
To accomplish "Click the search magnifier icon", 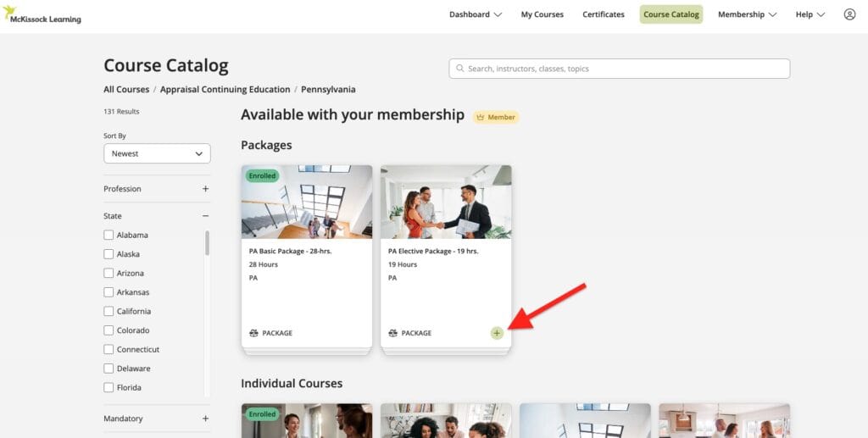I will (460, 69).
